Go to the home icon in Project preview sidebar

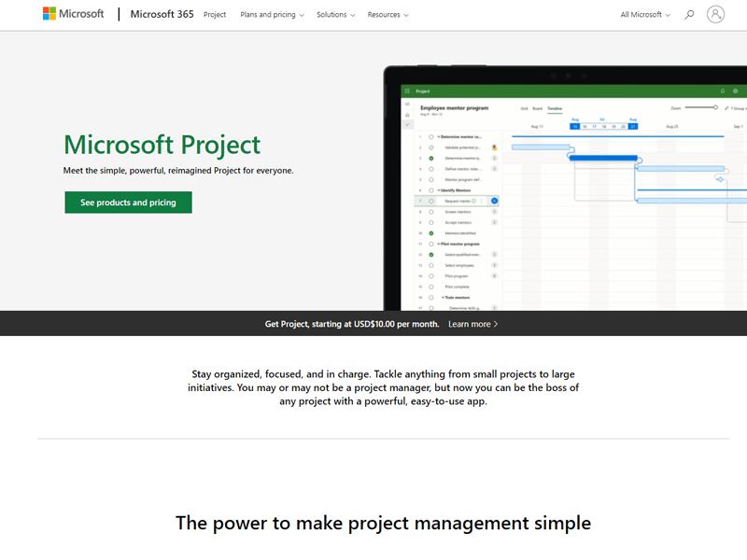pos(407,115)
